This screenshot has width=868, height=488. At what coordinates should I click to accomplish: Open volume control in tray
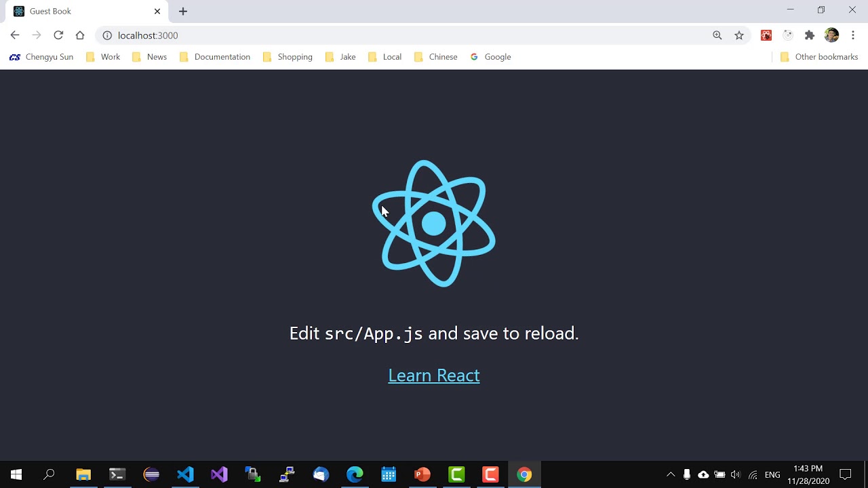[736, 474]
